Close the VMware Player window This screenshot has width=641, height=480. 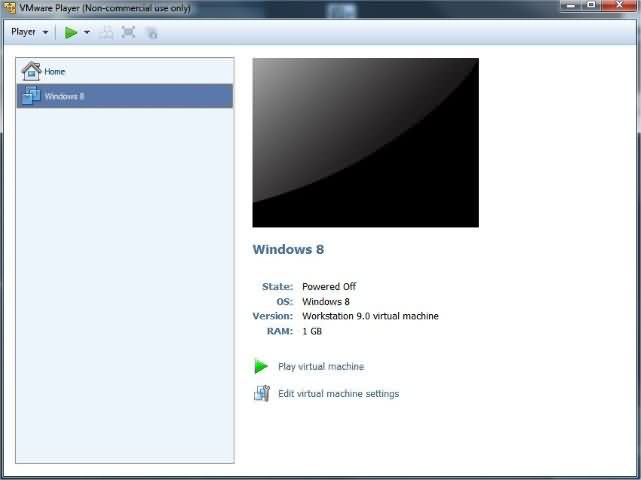click(x=619, y=5)
